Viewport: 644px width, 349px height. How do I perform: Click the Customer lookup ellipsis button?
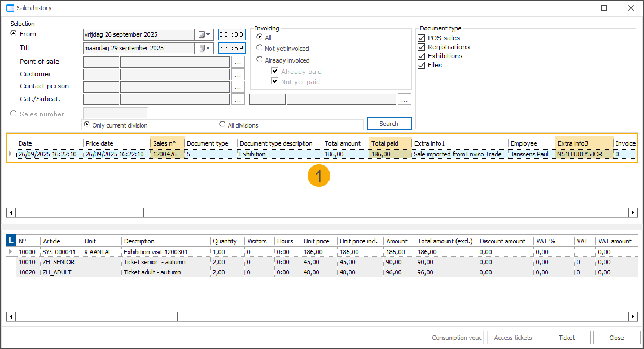(x=238, y=75)
